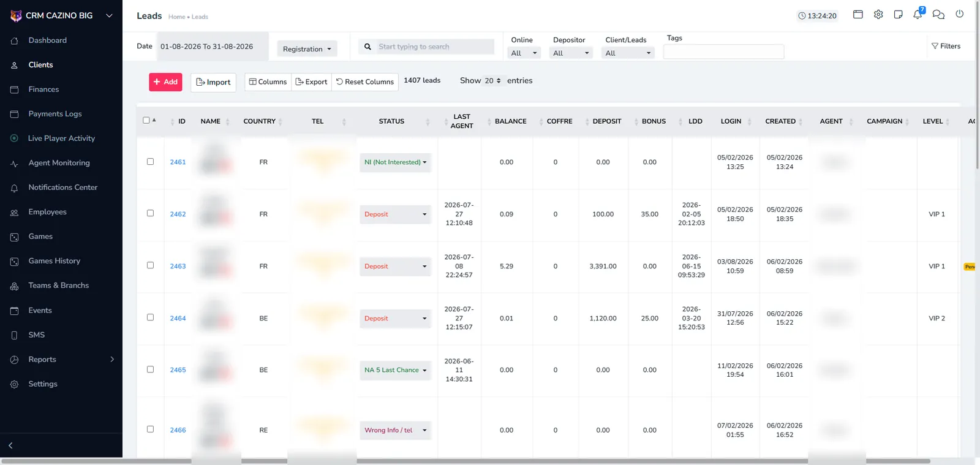Image resolution: width=980 pixels, height=465 pixels.
Task: Open status dropdown NA 5 Last Chance
Action: [396, 370]
